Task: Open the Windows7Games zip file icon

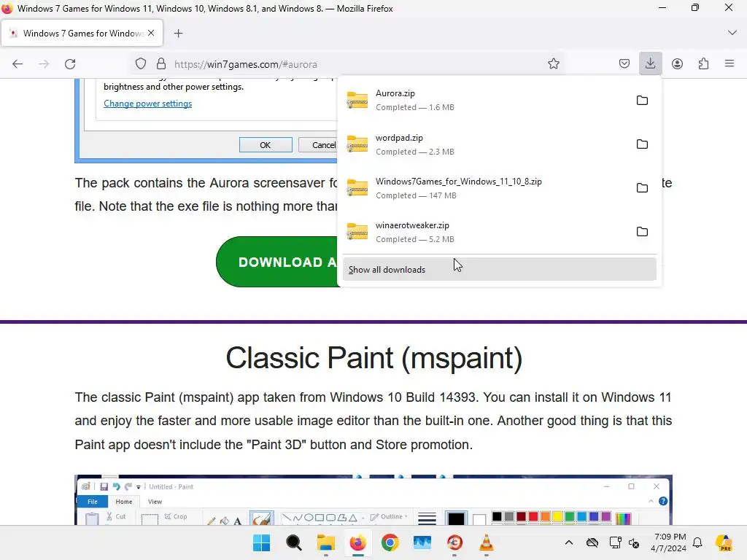Action: pyautogui.click(x=357, y=187)
